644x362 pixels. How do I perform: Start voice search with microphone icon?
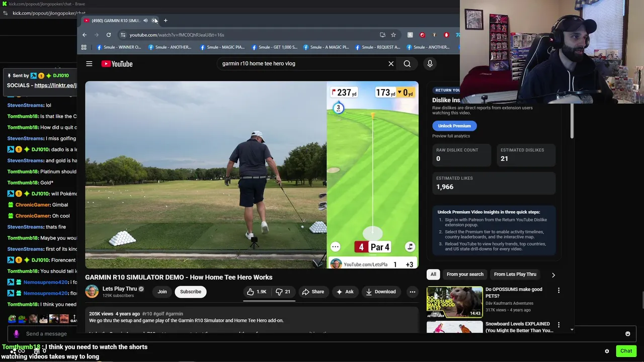[x=430, y=64]
